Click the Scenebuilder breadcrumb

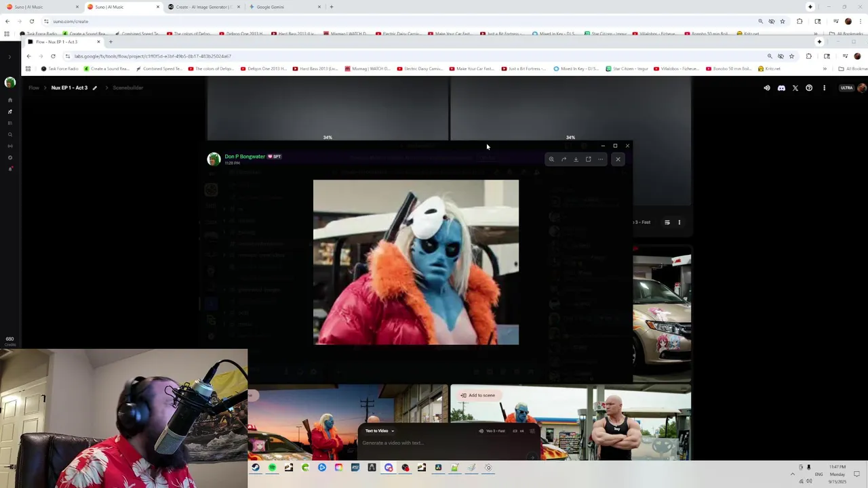128,87
